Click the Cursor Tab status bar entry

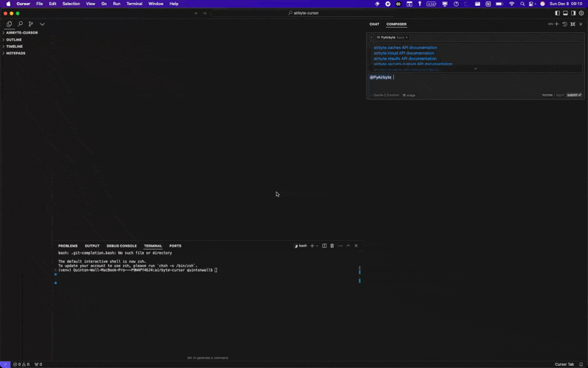click(564, 364)
